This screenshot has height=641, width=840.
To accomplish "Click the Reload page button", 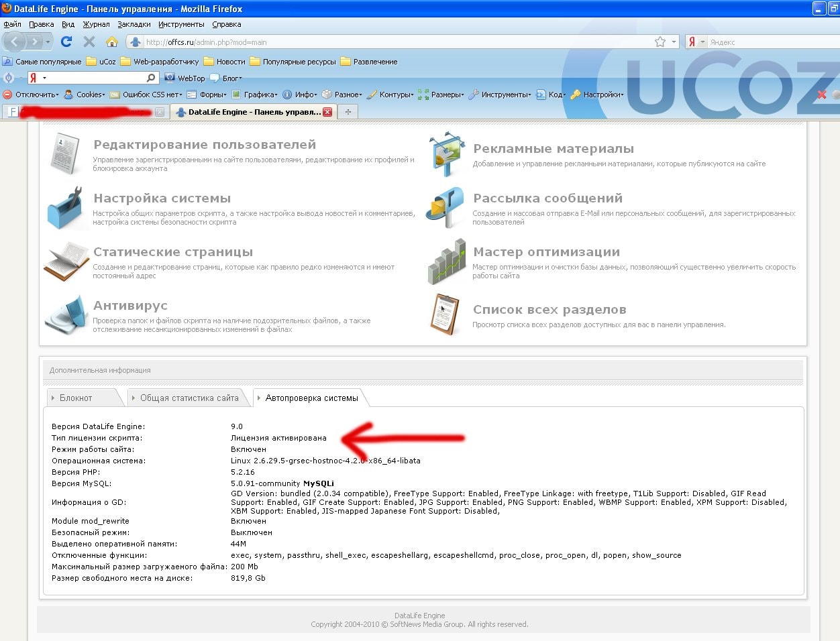I will click(x=66, y=42).
